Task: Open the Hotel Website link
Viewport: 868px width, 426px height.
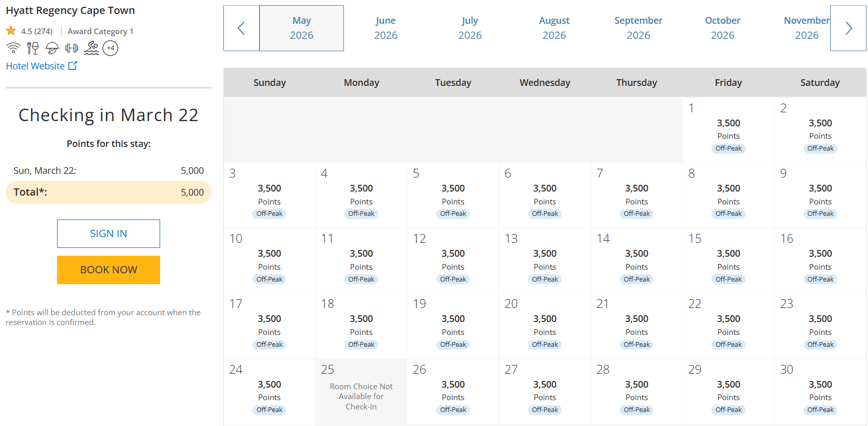Action: (x=35, y=66)
